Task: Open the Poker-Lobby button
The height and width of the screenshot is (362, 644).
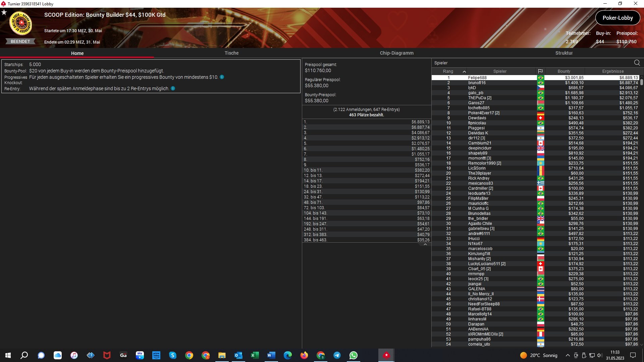Action: [618, 18]
